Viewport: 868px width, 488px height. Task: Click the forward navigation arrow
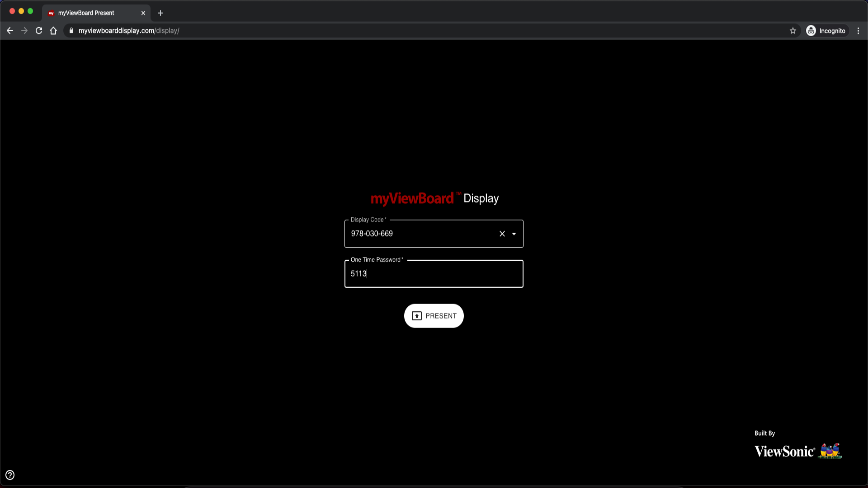pos(24,31)
